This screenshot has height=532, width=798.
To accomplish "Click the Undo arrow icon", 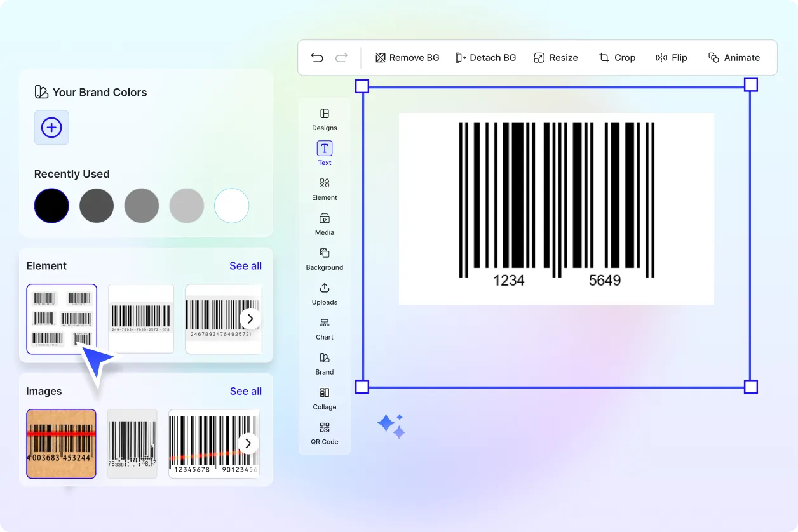I will coord(317,58).
